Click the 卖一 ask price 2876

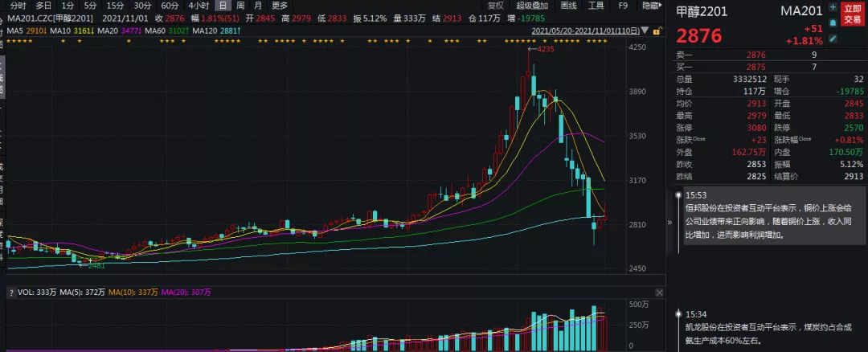[x=755, y=55]
